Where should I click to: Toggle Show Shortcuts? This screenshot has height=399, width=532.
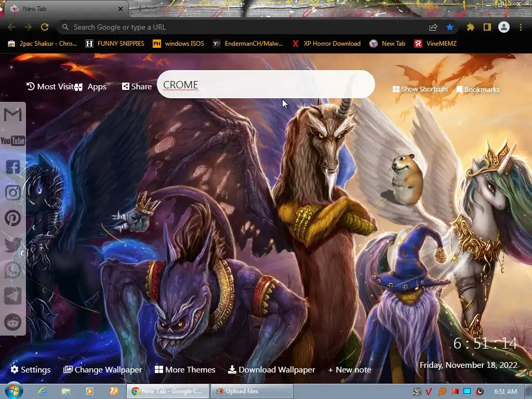420,89
